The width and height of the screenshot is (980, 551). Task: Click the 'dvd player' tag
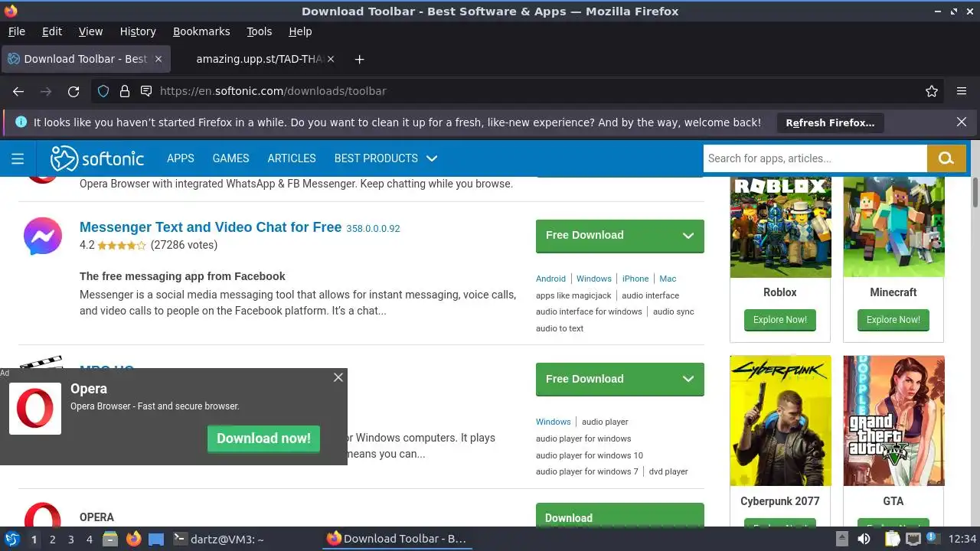coord(668,471)
